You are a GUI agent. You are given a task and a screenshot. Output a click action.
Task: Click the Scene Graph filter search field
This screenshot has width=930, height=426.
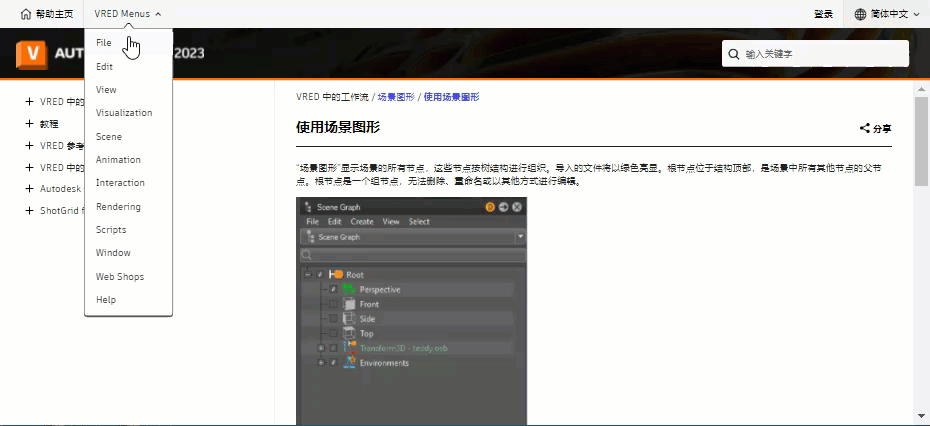(413, 255)
